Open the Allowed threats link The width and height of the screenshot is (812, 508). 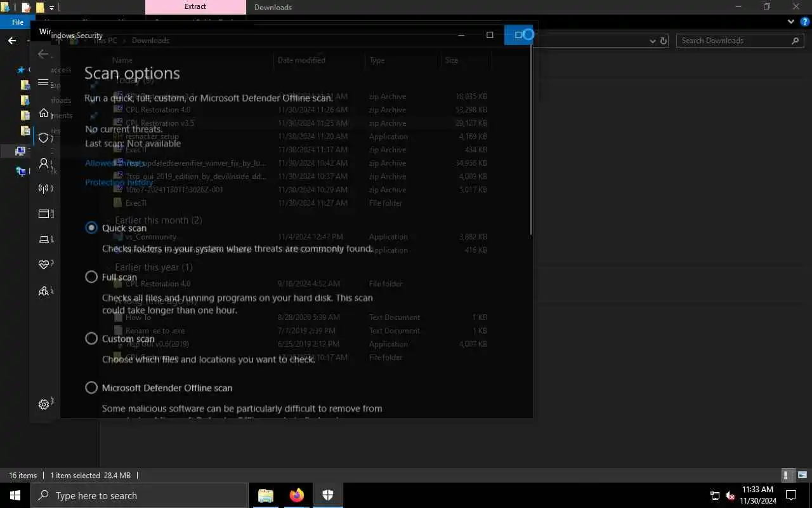click(115, 163)
